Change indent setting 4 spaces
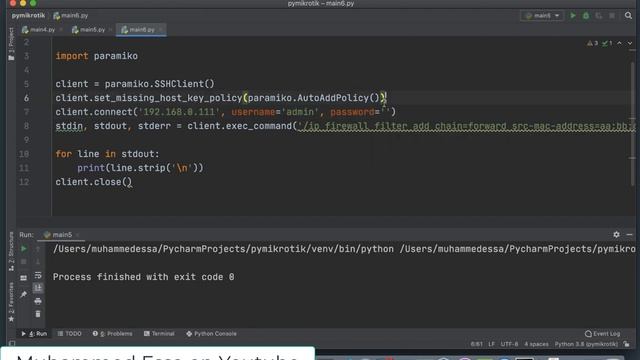Viewport: 640px width, 360px height. click(536, 344)
